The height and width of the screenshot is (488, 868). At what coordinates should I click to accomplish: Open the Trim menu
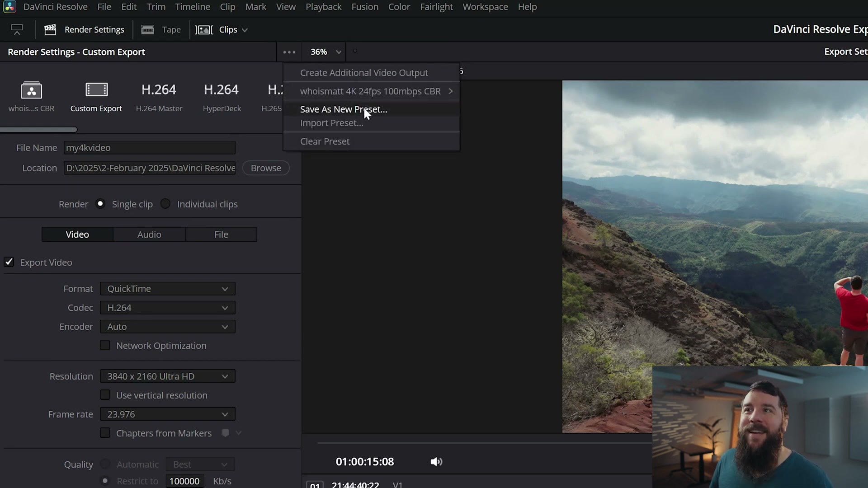point(156,7)
